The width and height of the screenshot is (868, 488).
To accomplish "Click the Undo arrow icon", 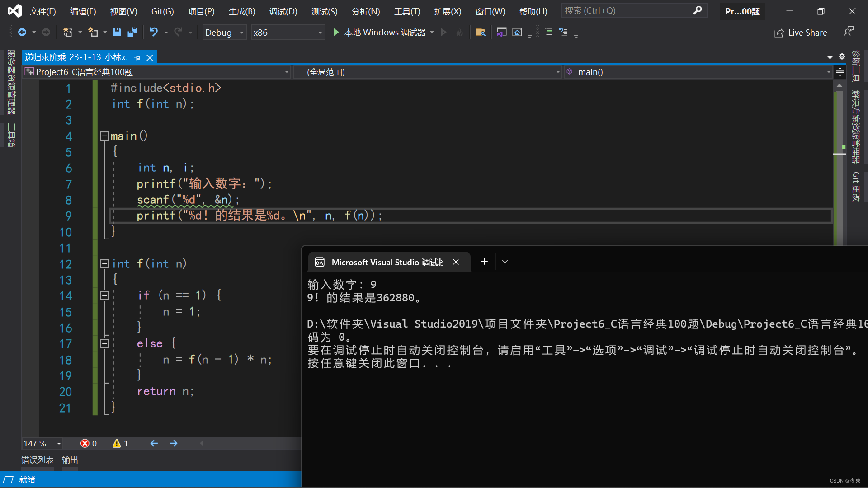I will point(154,32).
